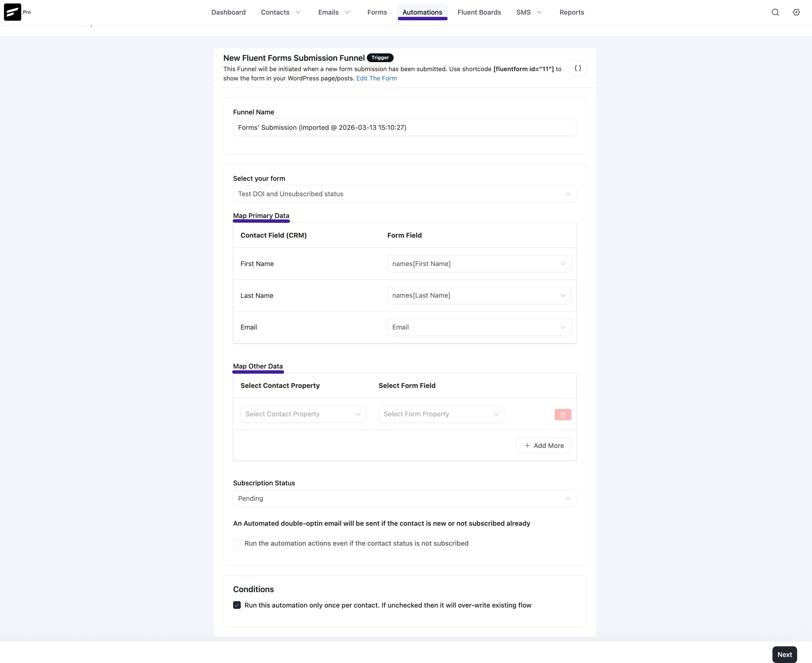Click the curly braces smartcode button
This screenshot has height=663, width=812.
[578, 68]
